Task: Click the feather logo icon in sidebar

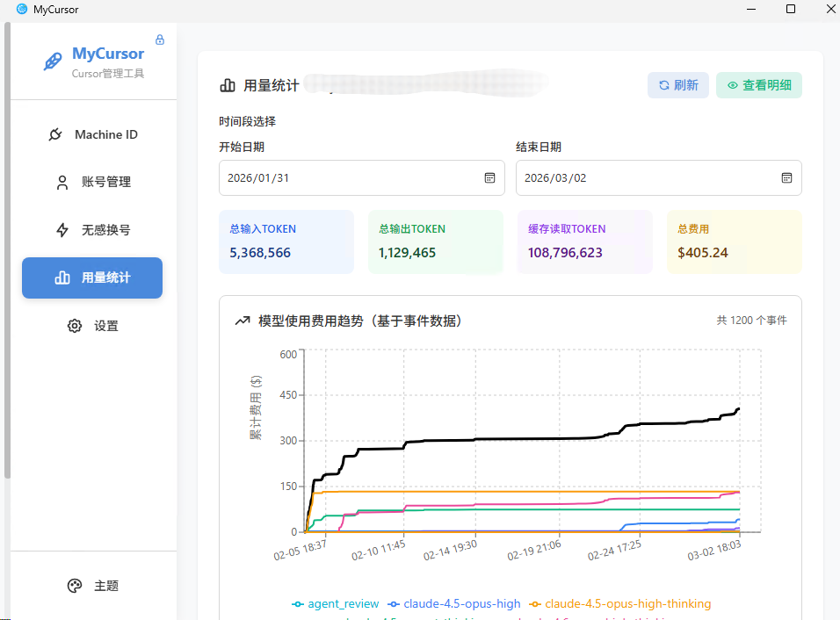Action: coord(54,61)
